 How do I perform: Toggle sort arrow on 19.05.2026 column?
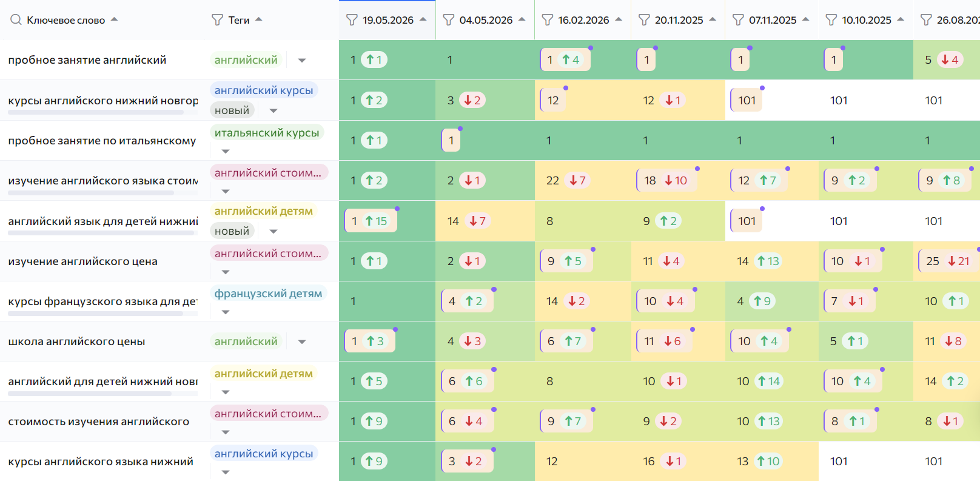tap(423, 19)
